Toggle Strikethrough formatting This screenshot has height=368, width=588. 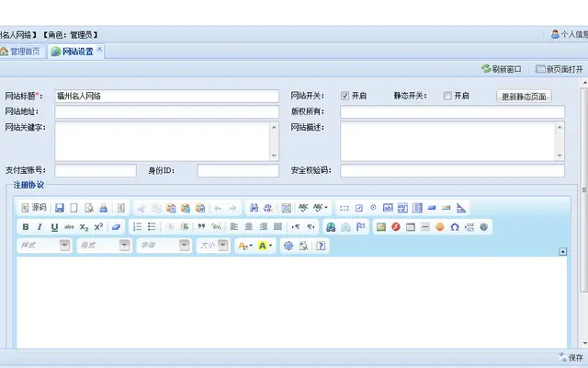(69, 227)
